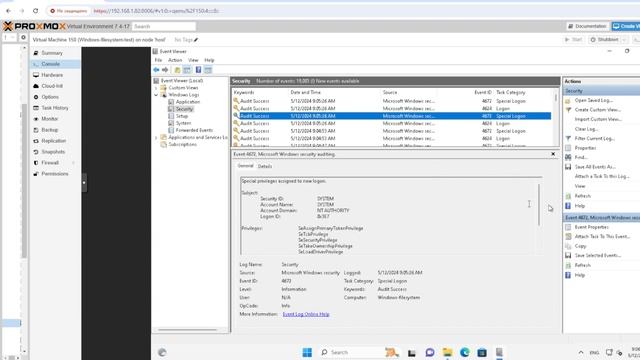Click Attach Task To This Event

click(x=602, y=236)
